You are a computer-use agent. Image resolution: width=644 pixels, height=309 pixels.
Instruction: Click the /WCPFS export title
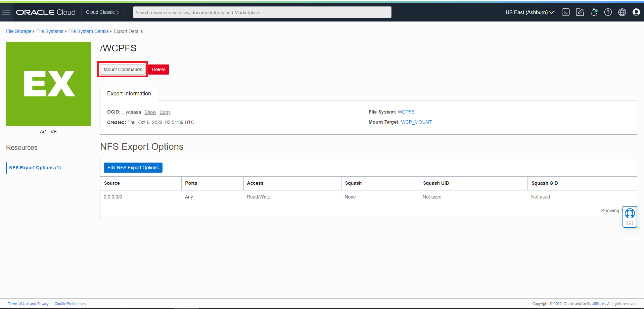tap(118, 48)
